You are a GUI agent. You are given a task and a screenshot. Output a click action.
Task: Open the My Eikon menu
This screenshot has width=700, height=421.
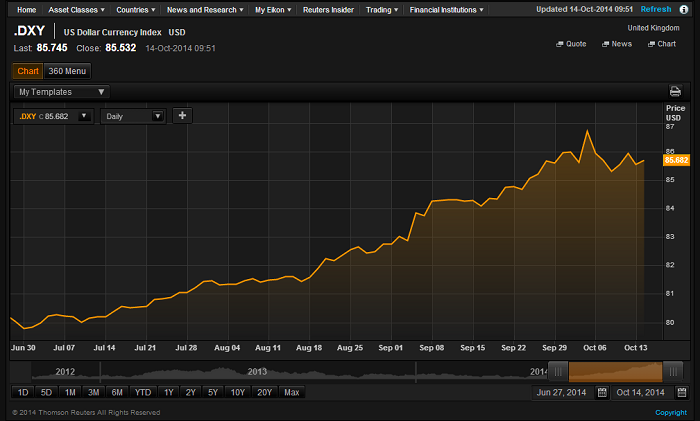pos(273,10)
